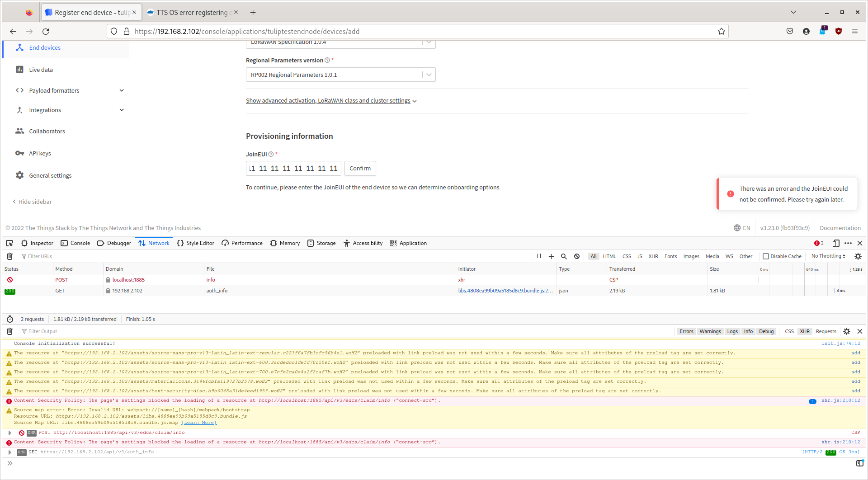Image resolution: width=868 pixels, height=480 pixels.
Task: Switch to the Console devtools tab
Action: (x=75, y=243)
